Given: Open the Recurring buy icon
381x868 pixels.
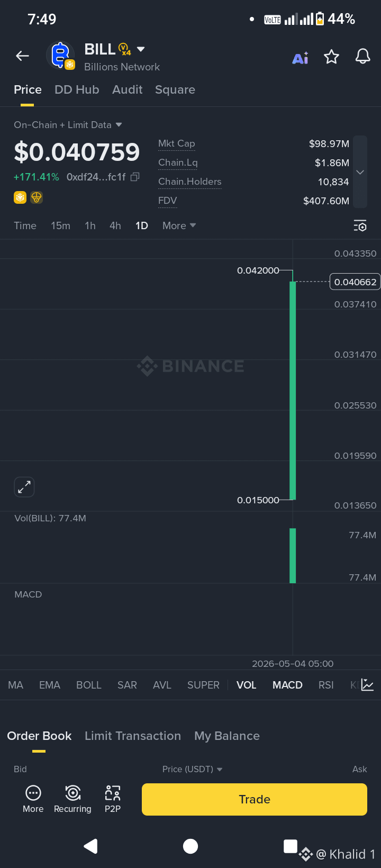Looking at the screenshot, I should [72, 799].
